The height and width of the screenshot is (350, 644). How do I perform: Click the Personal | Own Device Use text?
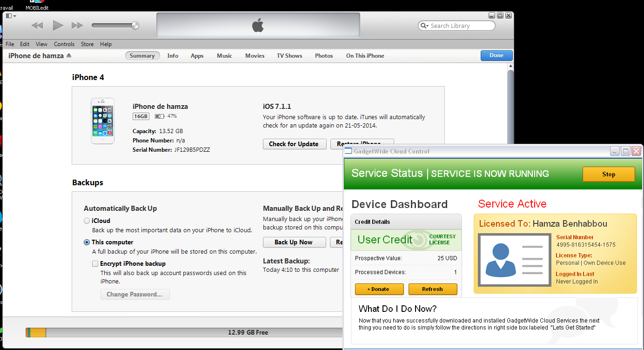(591, 263)
